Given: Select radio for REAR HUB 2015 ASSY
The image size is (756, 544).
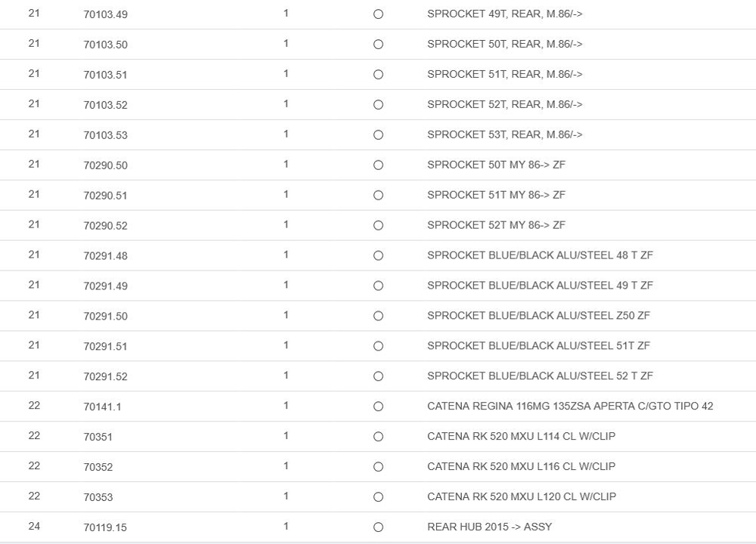Looking at the screenshot, I should point(378,527).
